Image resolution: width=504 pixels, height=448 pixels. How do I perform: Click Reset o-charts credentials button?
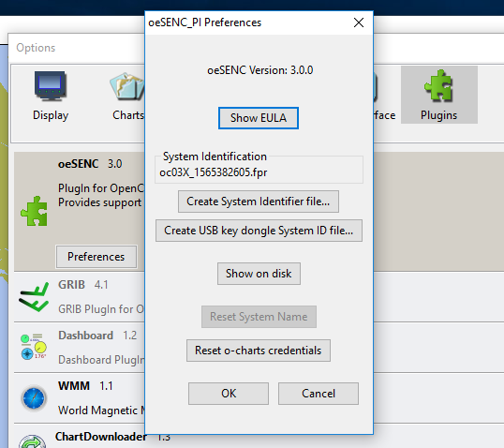259,351
